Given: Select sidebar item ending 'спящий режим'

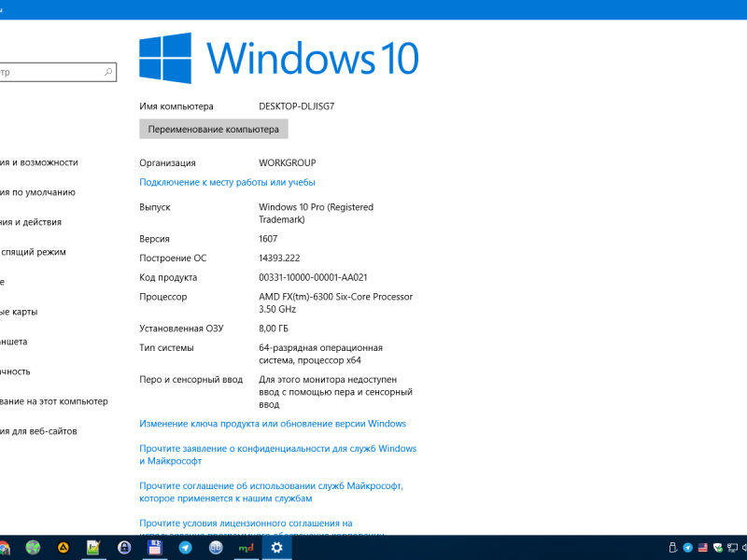Looking at the screenshot, I should [x=33, y=252].
